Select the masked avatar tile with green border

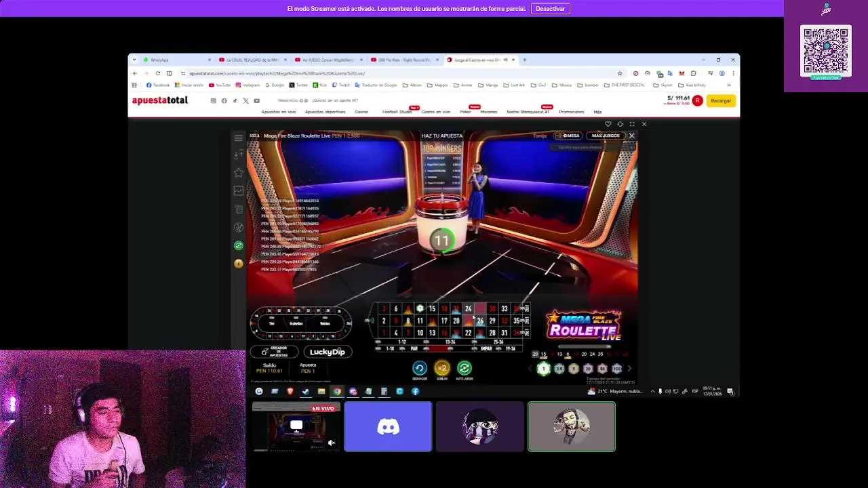(572, 426)
